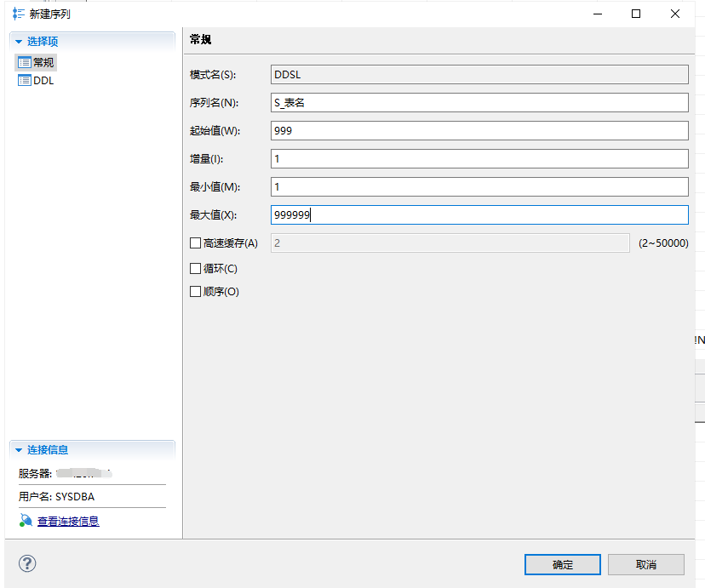Collapse the 连接信息 section
The width and height of the screenshot is (705, 588).
point(18,450)
